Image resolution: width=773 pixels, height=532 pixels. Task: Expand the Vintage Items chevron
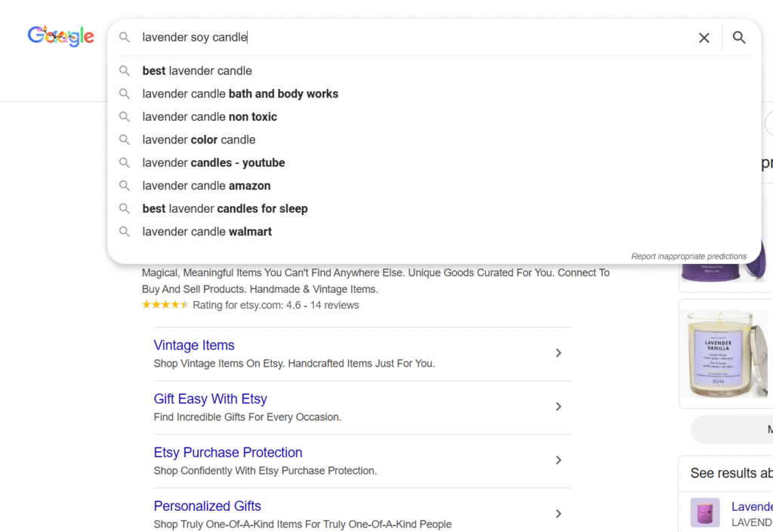[559, 353]
